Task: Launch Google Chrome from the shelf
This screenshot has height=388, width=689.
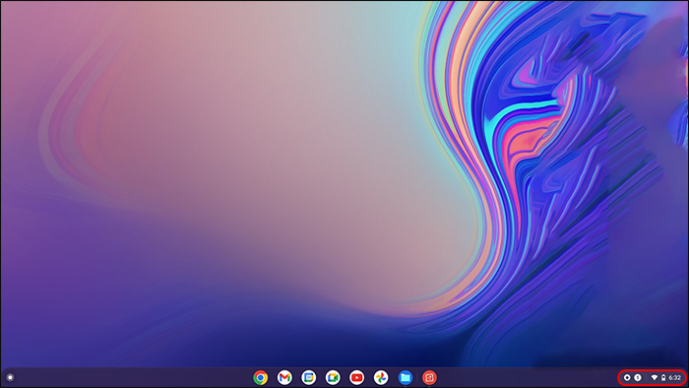Action: point(261,377)
